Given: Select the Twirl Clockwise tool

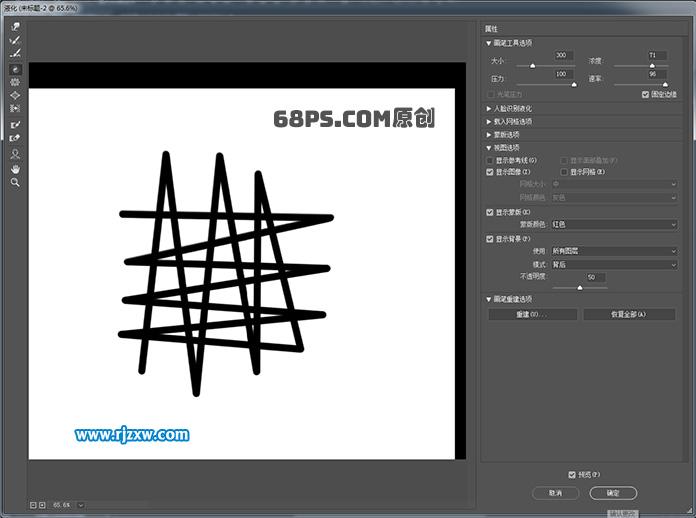Looking at the screenshot, I should tap(15, 69).
